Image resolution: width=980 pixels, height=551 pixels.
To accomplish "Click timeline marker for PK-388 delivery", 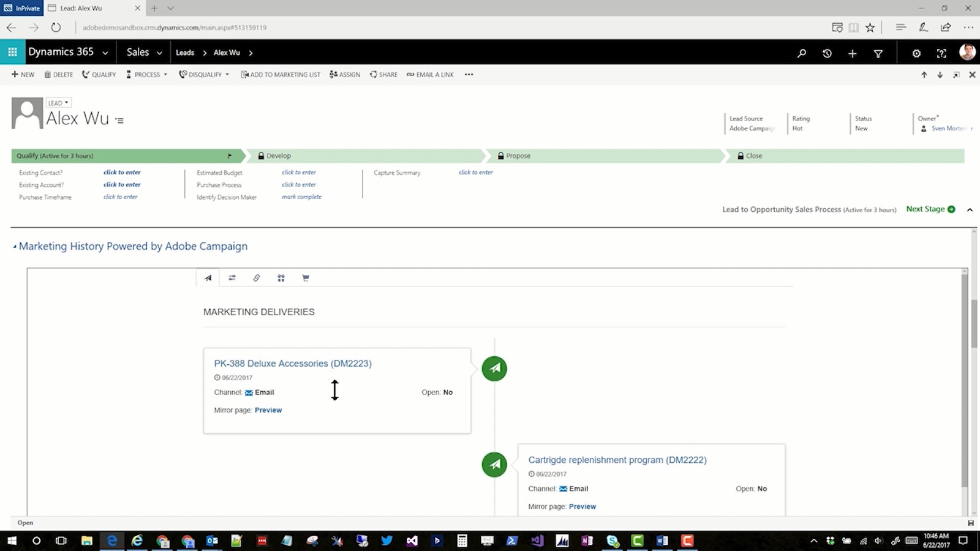I will point(494,369).
